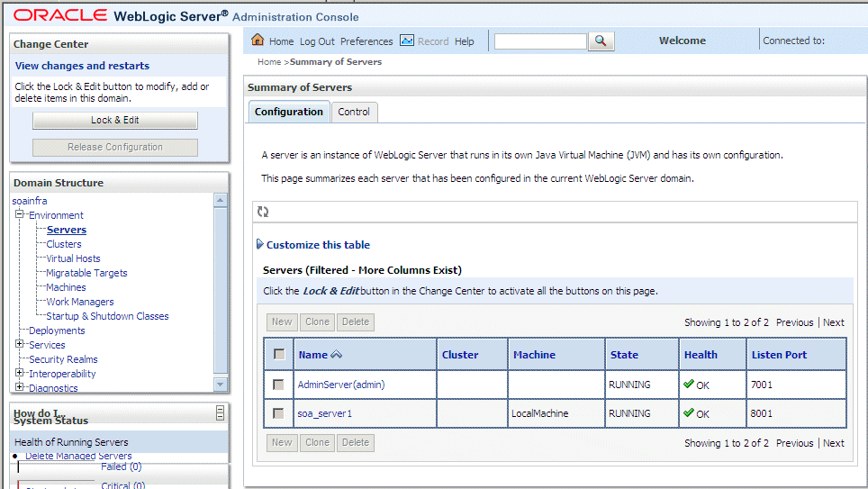Expand the Diagnostics tree node
This screenshot has width=868, height=489.
coord(20,387)
